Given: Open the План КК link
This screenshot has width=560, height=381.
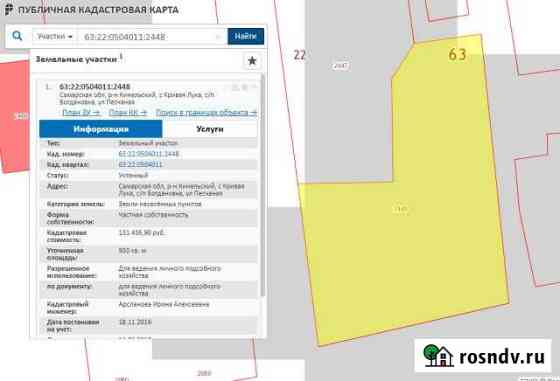Looking at the screenshot, I should click(x=128, y=113).
